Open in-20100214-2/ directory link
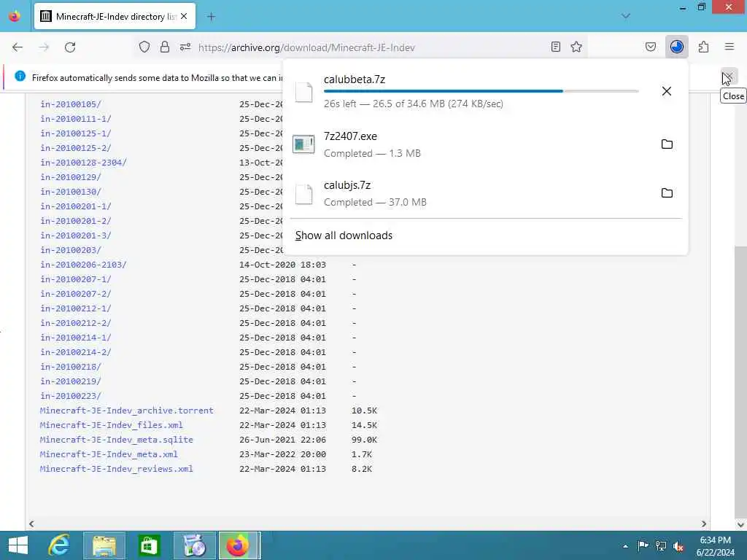This screenshot has height=560, width=747. pos(75,352)
